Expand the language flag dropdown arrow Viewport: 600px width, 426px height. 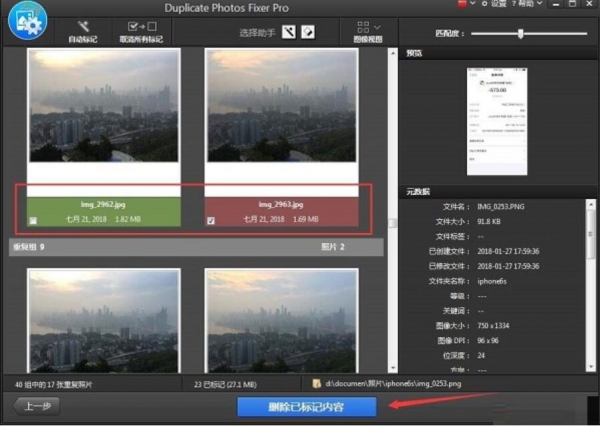[x=473, y=3]
